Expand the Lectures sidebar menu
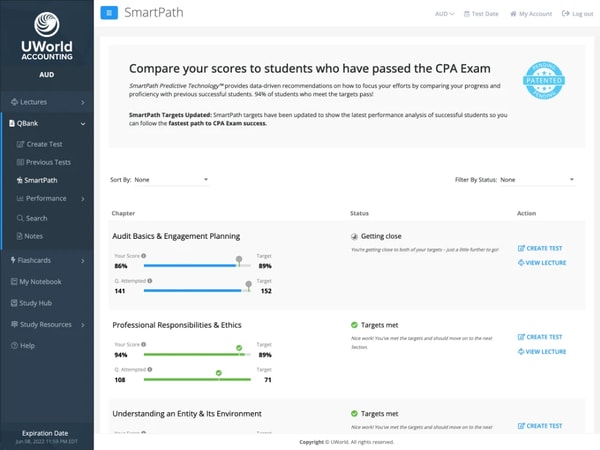This screenshot has width=600, height=450. (47, 102)
